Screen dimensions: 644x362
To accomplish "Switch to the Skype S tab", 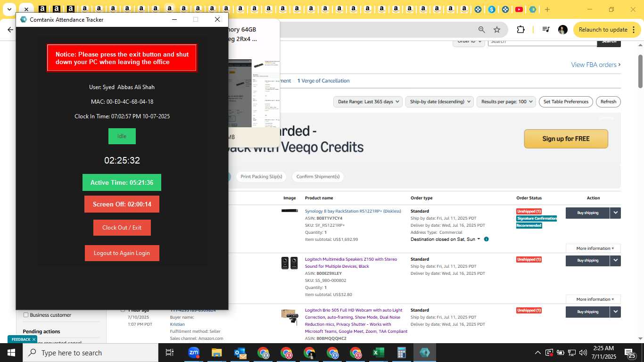I will [492, 9].
